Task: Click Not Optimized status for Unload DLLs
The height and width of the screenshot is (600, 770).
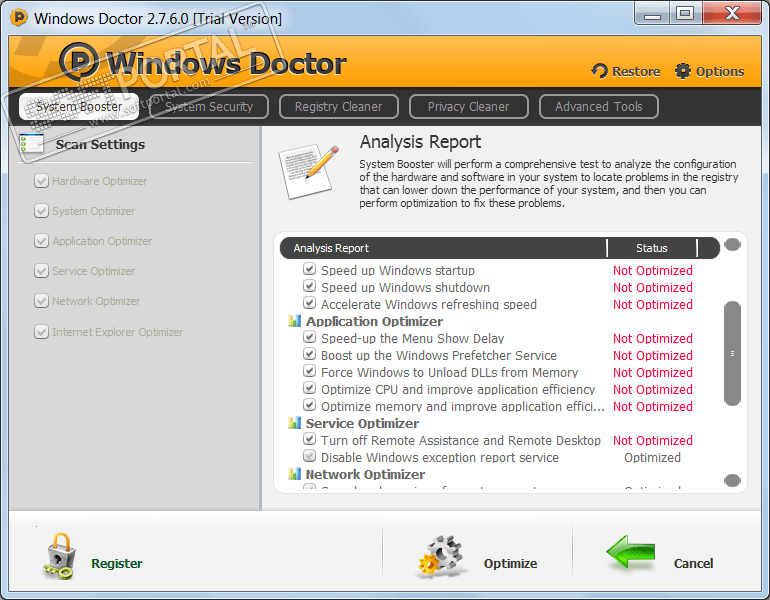Action: [653, 373]
